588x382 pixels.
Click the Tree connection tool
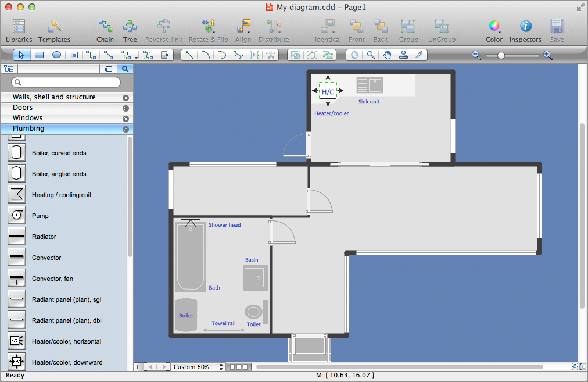[130, 30]
